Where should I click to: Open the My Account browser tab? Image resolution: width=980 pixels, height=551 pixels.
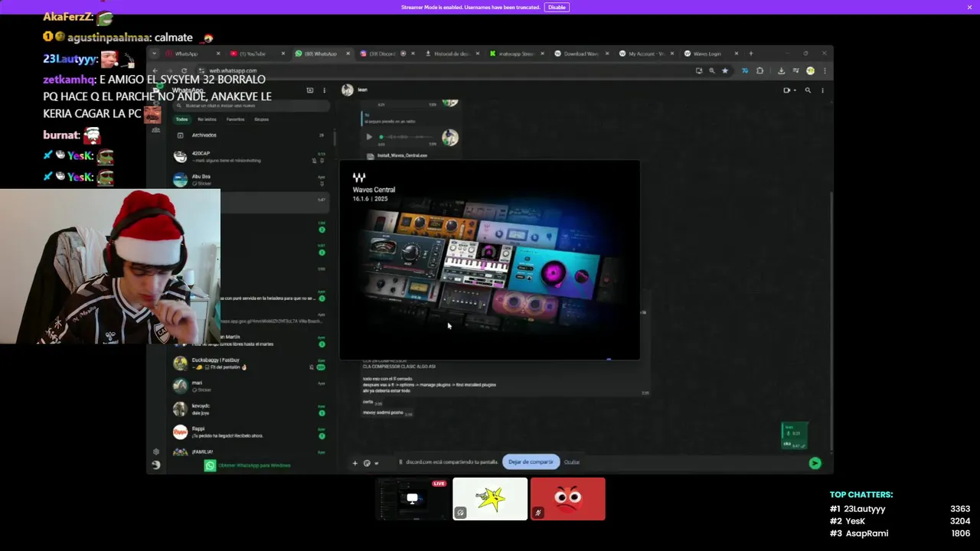(x=645, y=54)
